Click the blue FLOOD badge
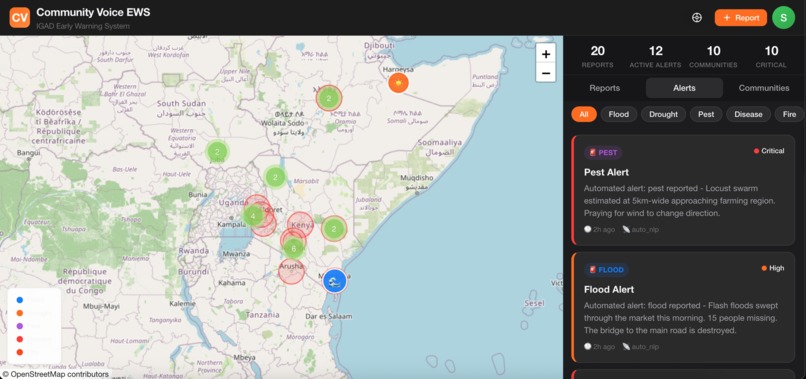Viewport: 806px width, 379px height. pyautogui.click(x=606, y=270)
